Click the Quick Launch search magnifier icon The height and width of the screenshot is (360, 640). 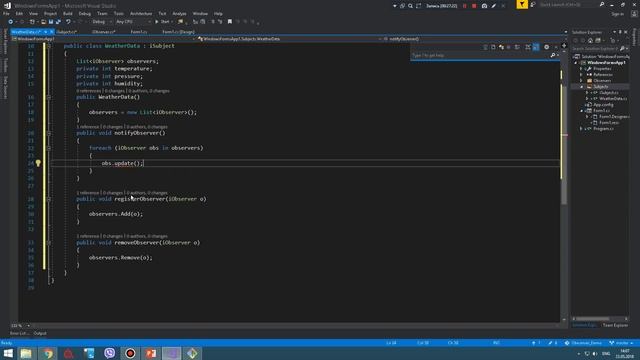602,4
